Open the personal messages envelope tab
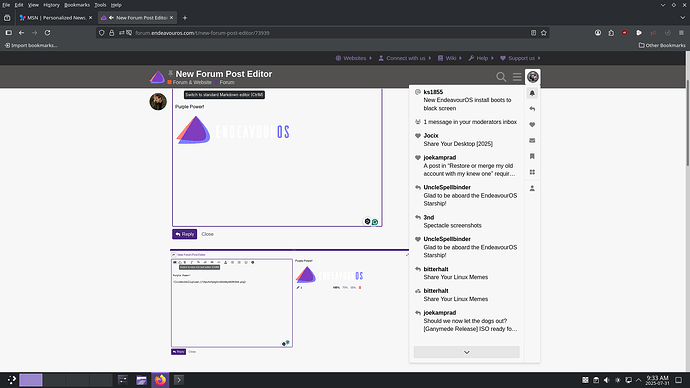Image resolution: width=690 pixels, height=388 pixels. click(532, 140)
